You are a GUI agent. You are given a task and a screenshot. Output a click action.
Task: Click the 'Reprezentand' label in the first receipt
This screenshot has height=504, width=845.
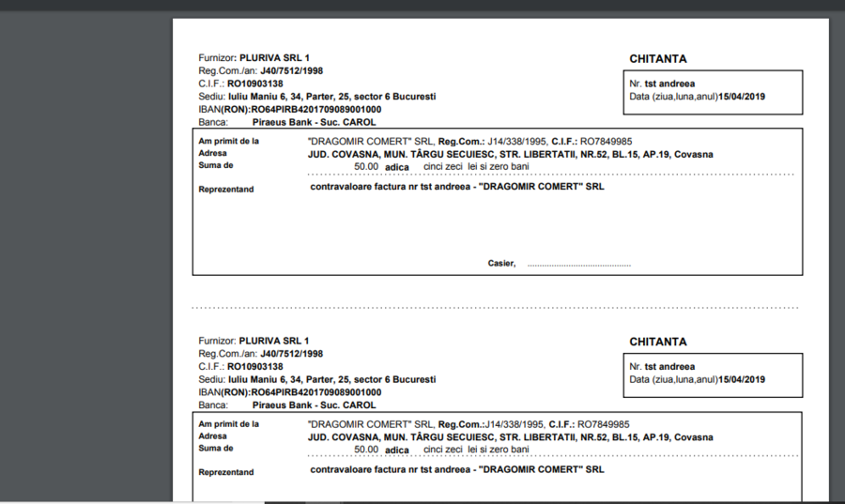coord(226,190)
